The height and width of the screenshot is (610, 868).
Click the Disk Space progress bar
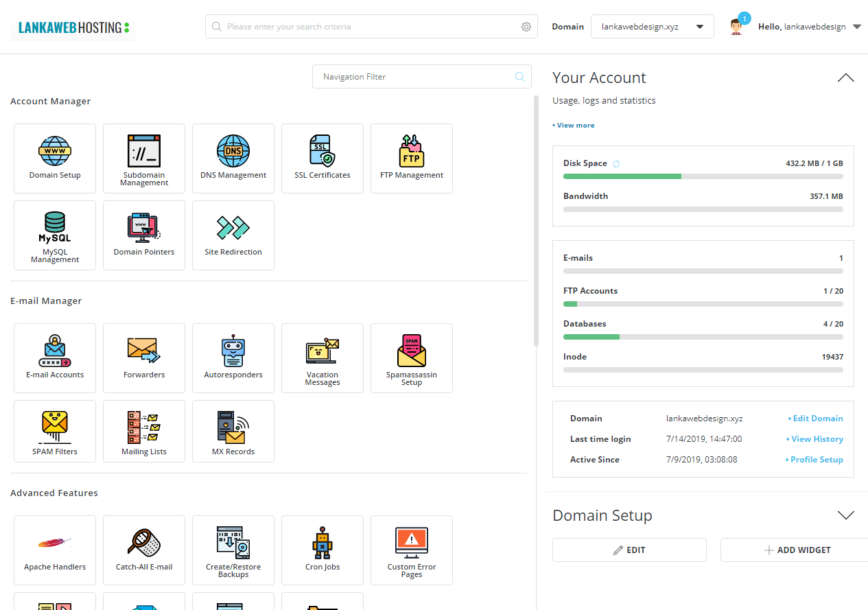703,176
